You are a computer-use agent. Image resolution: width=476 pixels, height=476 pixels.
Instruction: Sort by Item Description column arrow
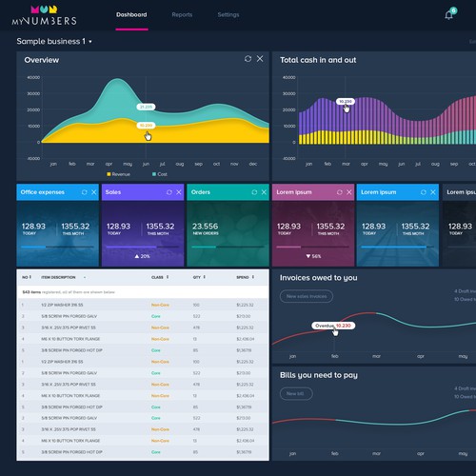(x=85, y=277)
